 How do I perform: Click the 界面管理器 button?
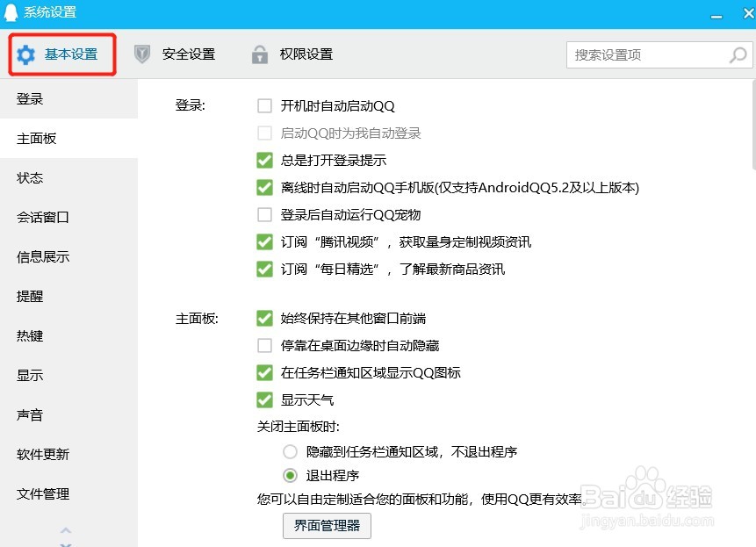[327, 526]
